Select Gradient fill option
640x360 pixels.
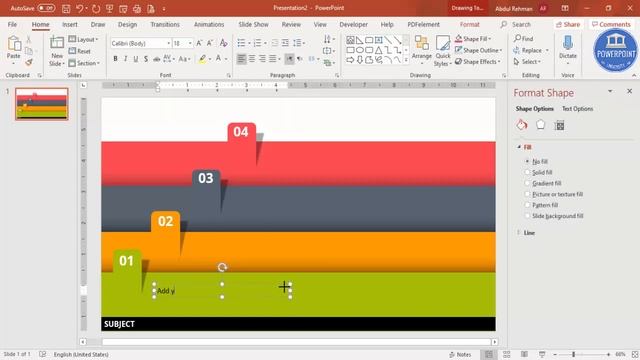pos(543,184)
